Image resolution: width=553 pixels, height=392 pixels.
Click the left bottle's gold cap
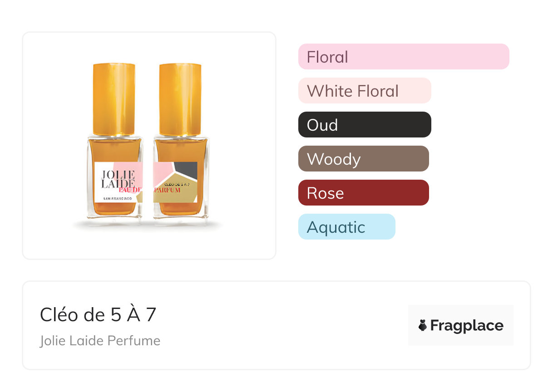coord(114,98)
